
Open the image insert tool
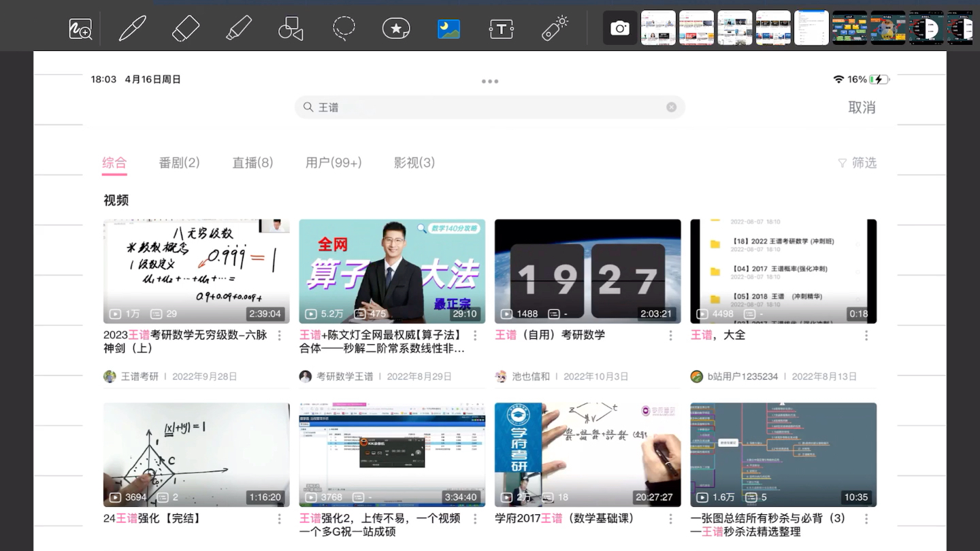448,29
